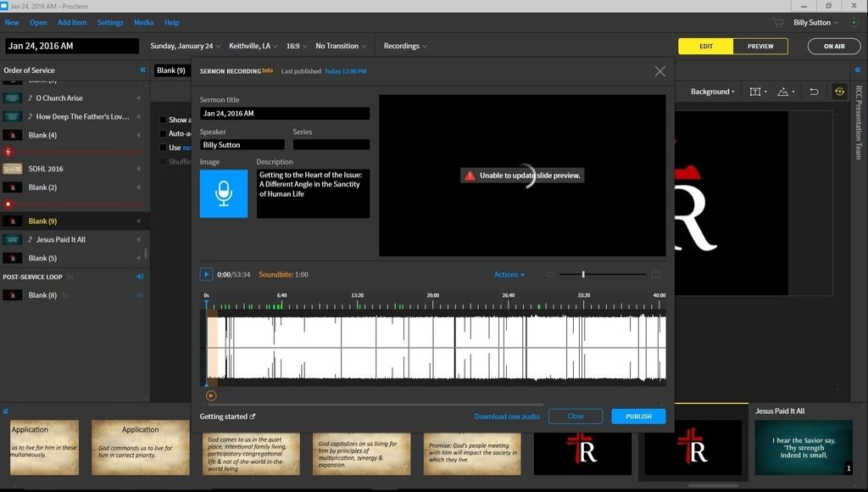Open the New menu
Viewport: 868px width, 492px height.
pos(12,23)
